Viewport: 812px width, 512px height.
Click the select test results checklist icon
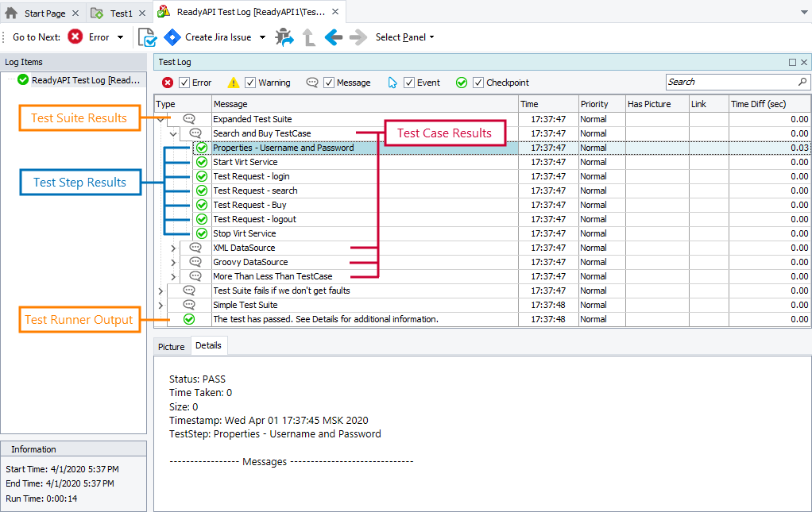pos(146,37)
